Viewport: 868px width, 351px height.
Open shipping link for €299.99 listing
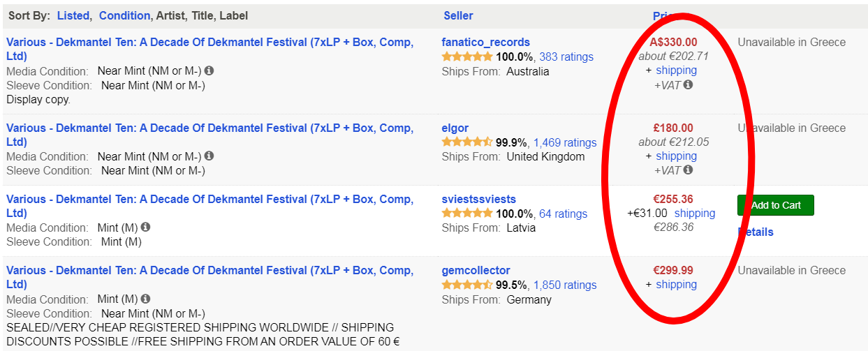[677, 285]
